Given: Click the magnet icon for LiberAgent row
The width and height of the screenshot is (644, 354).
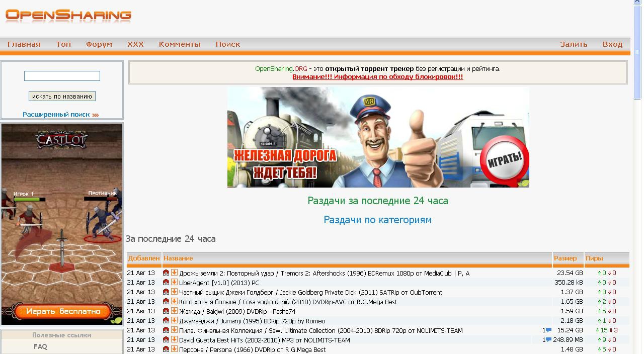Looking at the screenshot, I should tap(166, 282).
